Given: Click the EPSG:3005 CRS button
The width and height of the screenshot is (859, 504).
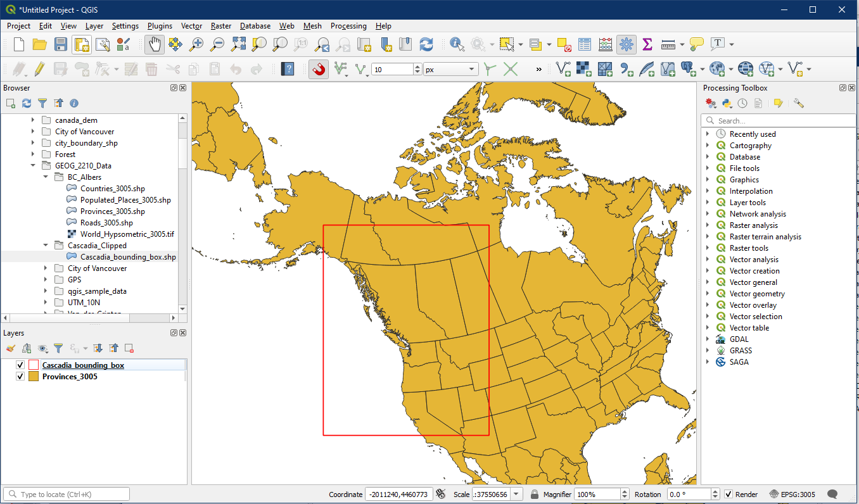Looking at the screenshot, I should 792,495.
